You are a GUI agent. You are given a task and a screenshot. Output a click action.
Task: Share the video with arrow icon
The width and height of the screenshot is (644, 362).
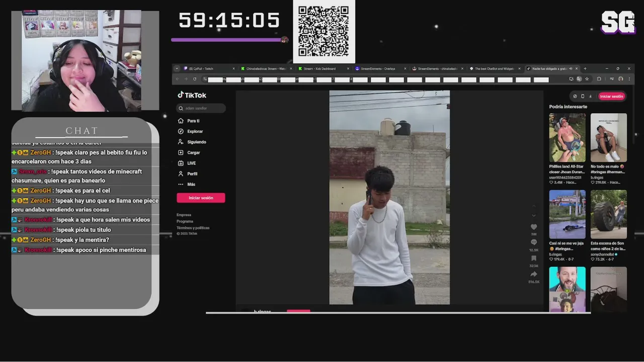[534, 274]
